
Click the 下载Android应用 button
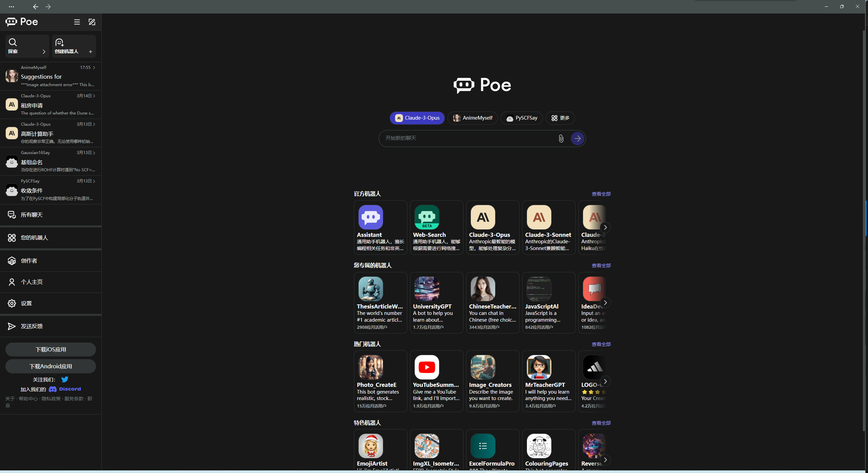51,367
